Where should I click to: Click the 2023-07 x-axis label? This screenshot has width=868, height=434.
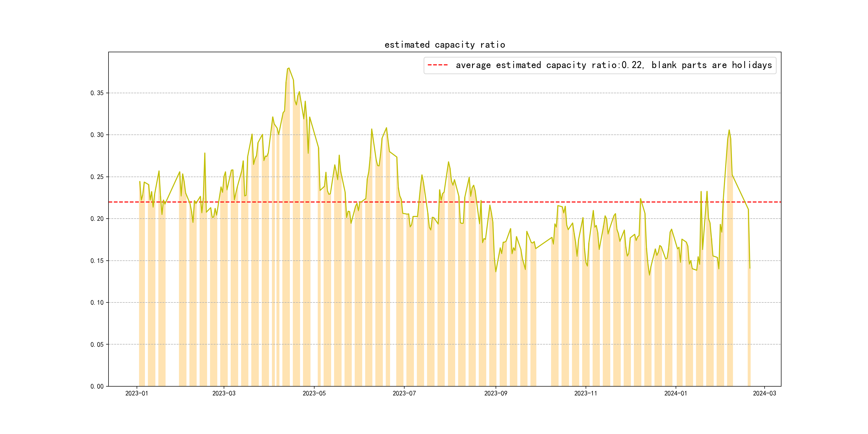[404, 393]
